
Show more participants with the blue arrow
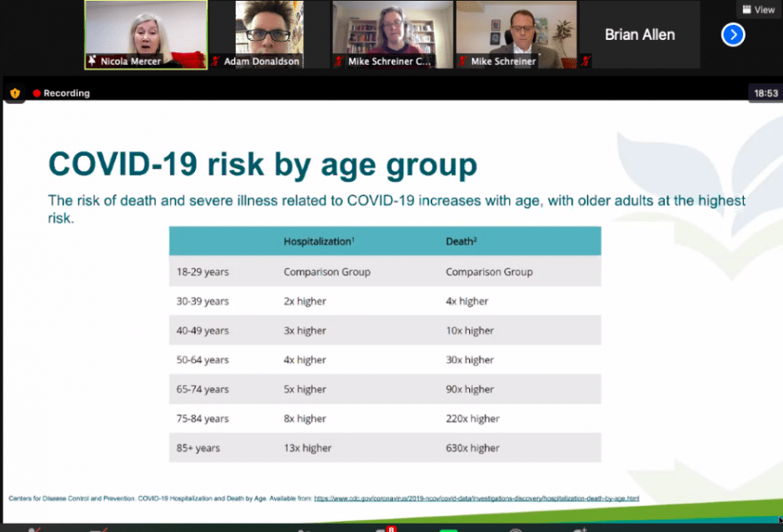coord(733,34)
